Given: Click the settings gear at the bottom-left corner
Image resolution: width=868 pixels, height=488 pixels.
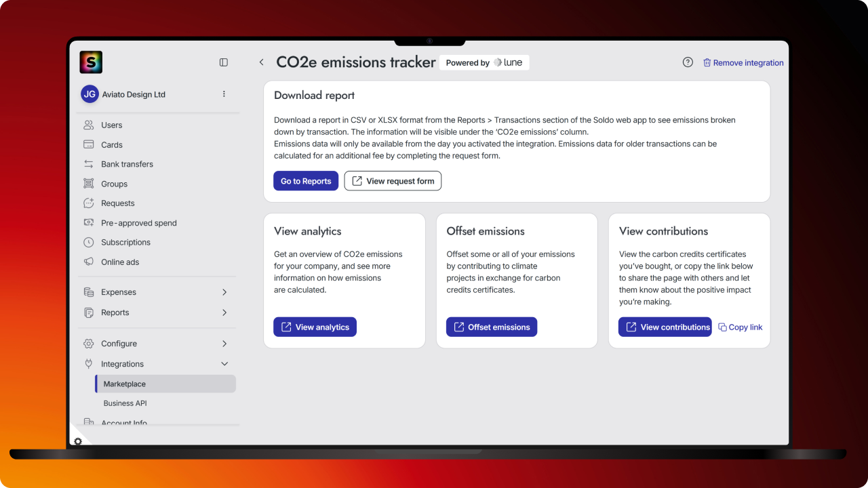Looking at the screenshot, I should click(x=78, y=441).
